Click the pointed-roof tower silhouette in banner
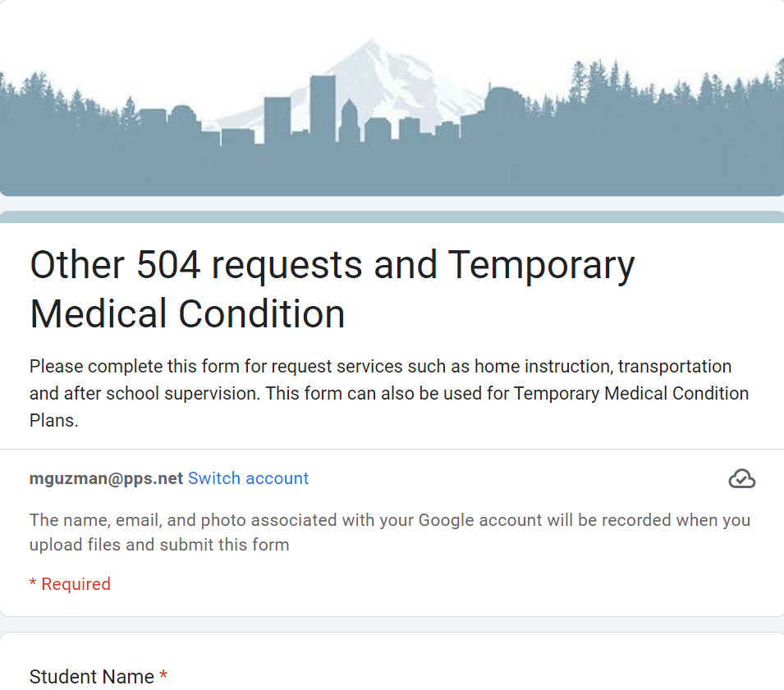The width and height of the screenshot is (784, 690). pyautogui.click(x=349, y=120)
